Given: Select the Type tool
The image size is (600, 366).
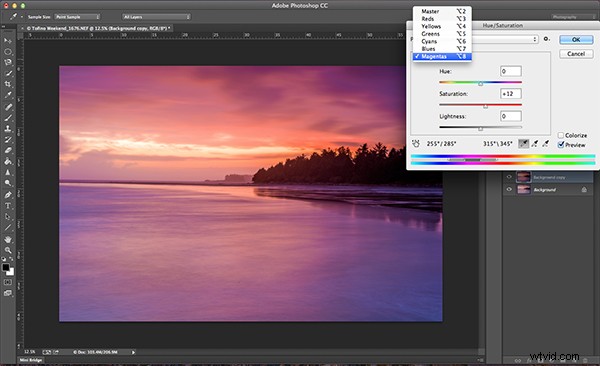Looking at the screenshot, I should pyautogui.click(x=8, y=206).
